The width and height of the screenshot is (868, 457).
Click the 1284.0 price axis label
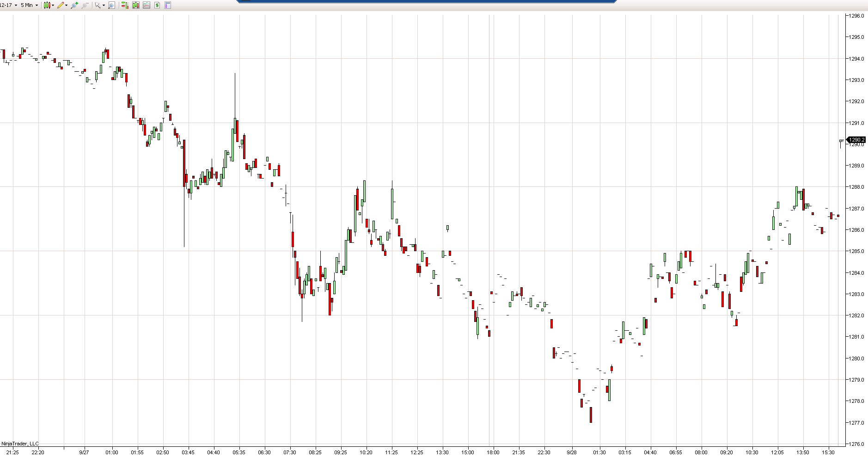point(856,273)
